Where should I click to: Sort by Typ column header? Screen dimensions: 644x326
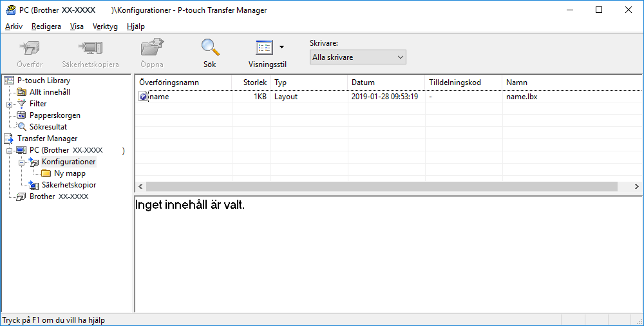(x=309, y=82)
